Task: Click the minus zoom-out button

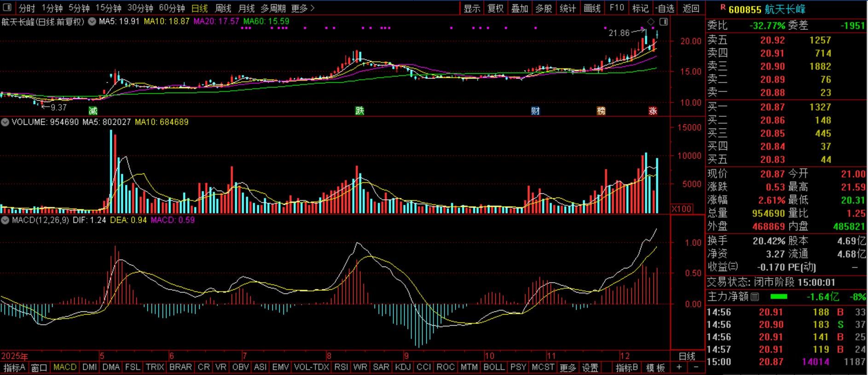Action: [x=696, y=367]
